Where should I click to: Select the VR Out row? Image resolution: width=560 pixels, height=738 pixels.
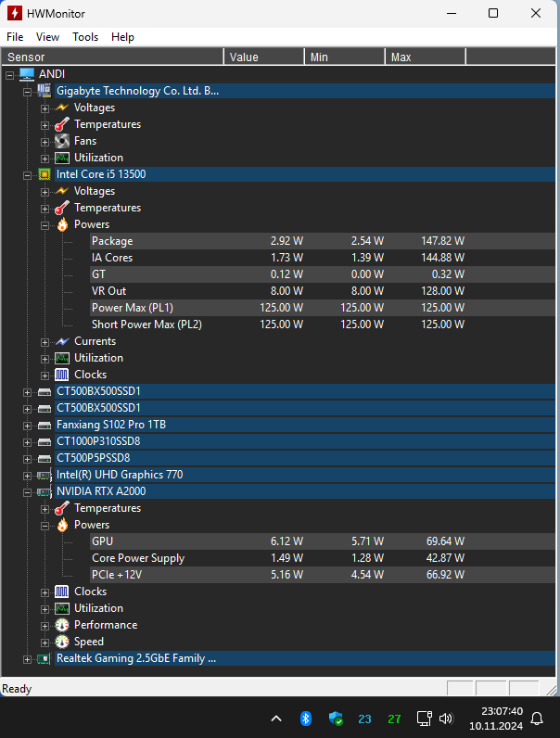pyautogui.click(x=323, y=291)
